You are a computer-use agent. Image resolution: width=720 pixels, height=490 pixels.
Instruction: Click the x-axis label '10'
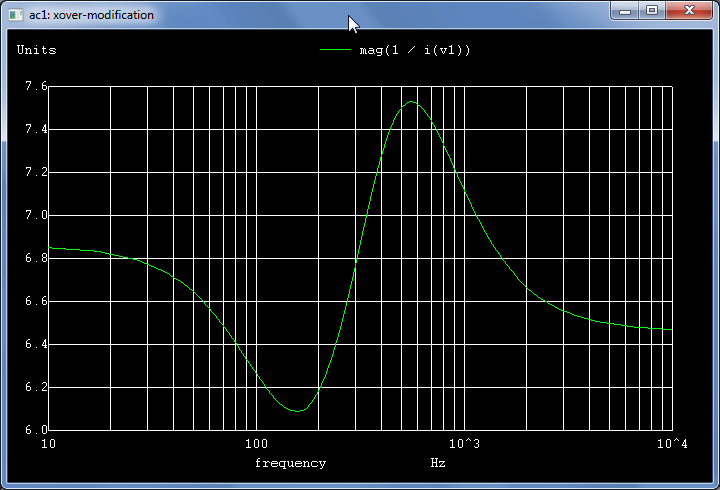(48, 444)
